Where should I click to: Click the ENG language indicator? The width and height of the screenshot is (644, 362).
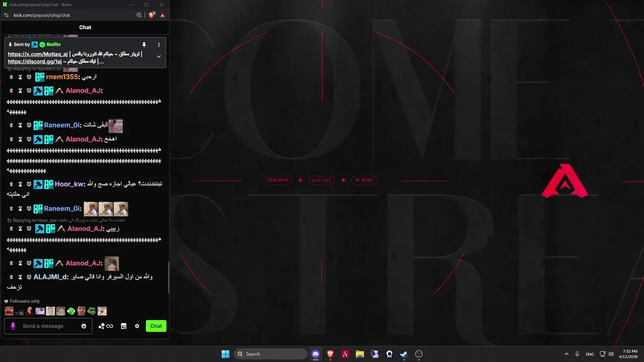pos(590,354)
